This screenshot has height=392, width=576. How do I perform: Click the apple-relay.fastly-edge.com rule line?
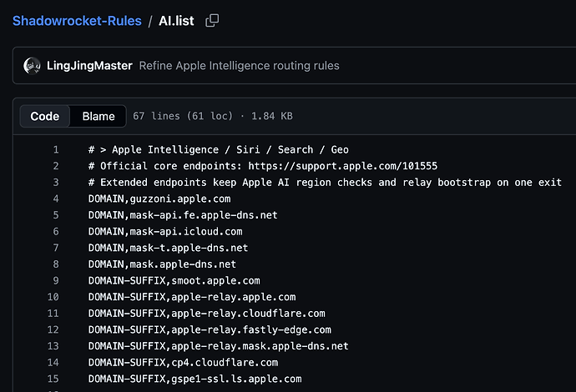pyautogui.click(x=210, y=329)
